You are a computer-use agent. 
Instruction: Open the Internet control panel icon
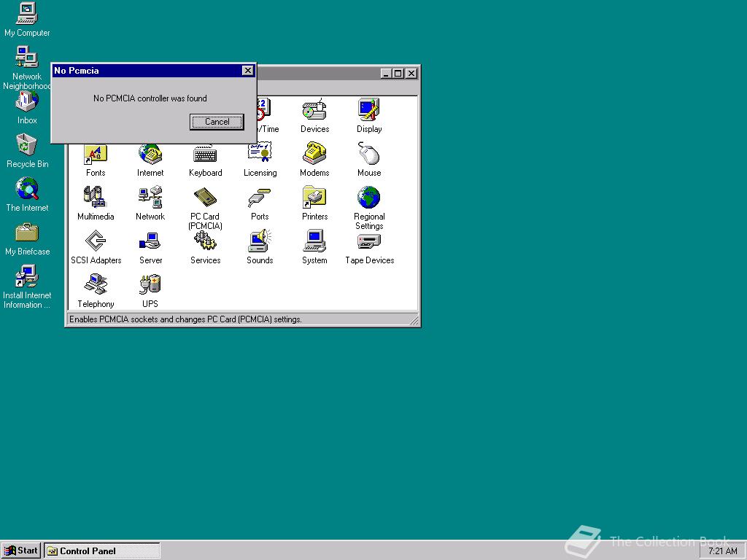point(150,161)
